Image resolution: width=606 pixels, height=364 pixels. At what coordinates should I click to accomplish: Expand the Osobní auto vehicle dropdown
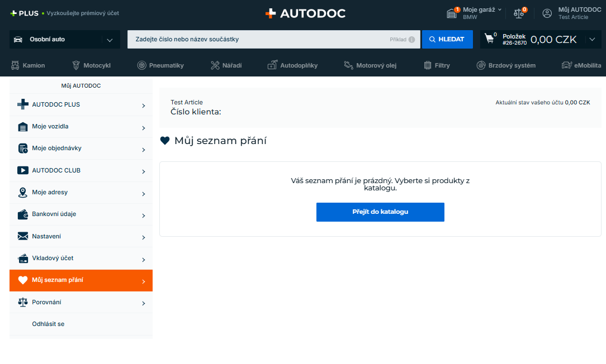pos(109,40)
